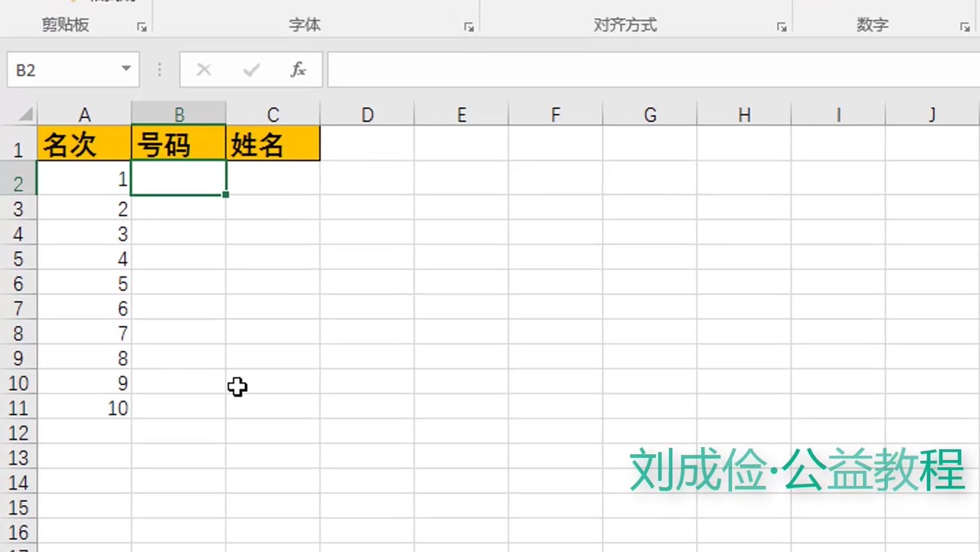
Task: Click the 姓名 header cell
Action: point(273,143)
